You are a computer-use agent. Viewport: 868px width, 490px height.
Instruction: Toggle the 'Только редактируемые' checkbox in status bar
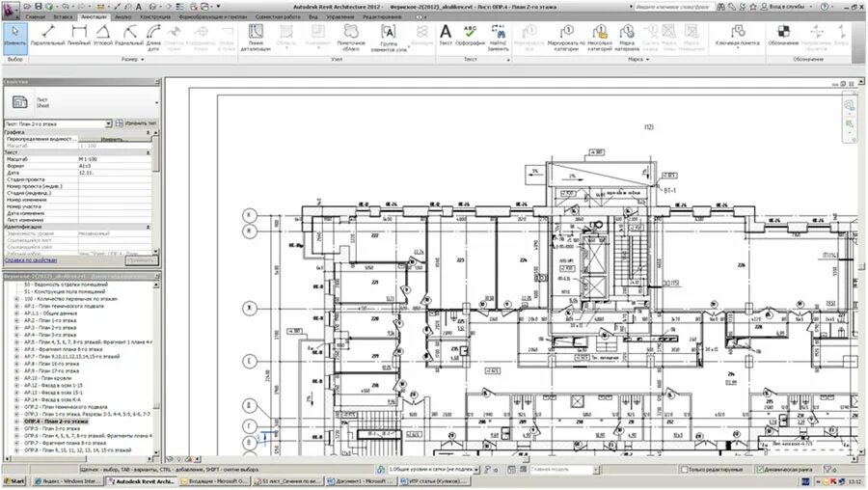tap(684, 470)
